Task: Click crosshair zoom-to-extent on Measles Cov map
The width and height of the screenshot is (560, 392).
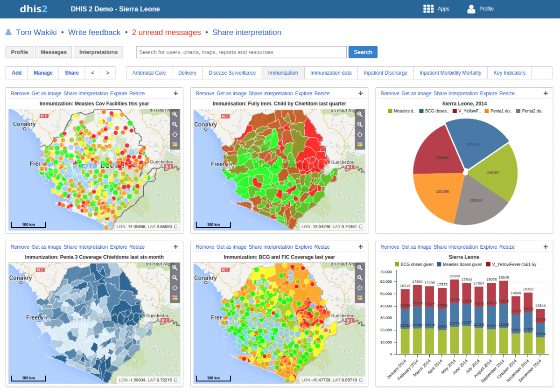Action: (x=175, y=134)
